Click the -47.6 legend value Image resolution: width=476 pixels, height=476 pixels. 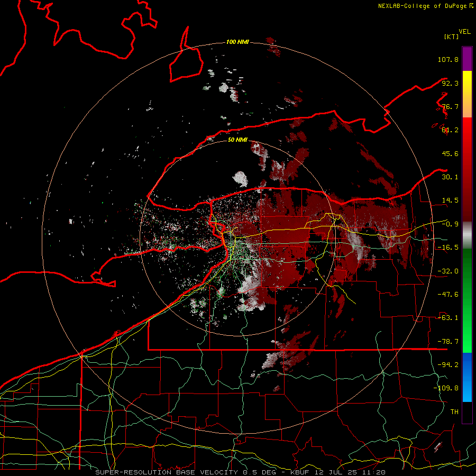448,295
